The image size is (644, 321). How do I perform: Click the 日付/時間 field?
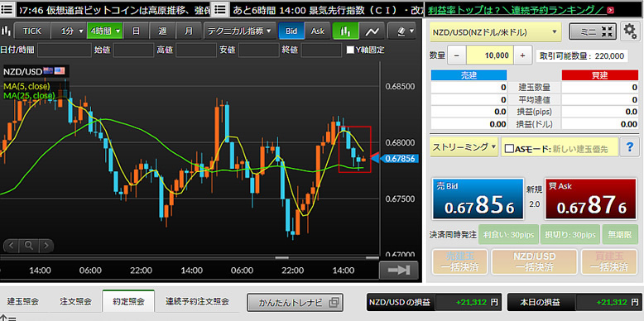(x=65, y=50)
